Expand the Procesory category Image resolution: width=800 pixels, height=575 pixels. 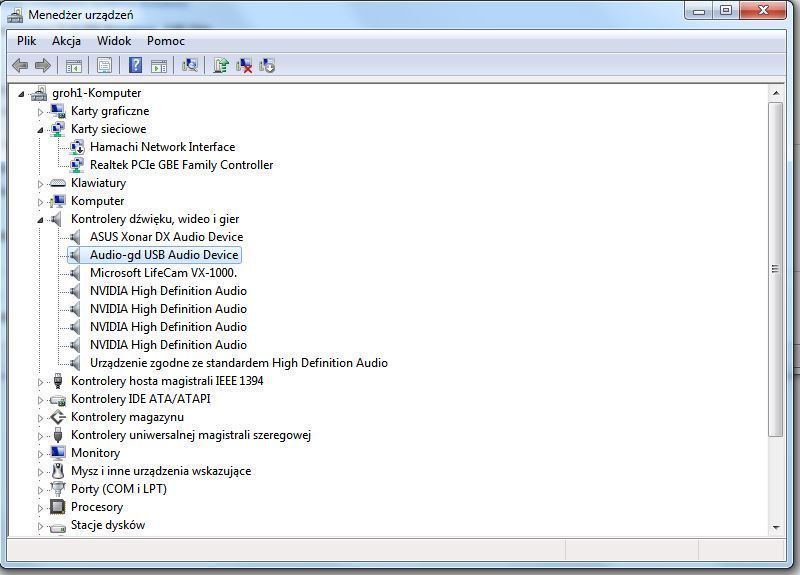coord(40,508)
